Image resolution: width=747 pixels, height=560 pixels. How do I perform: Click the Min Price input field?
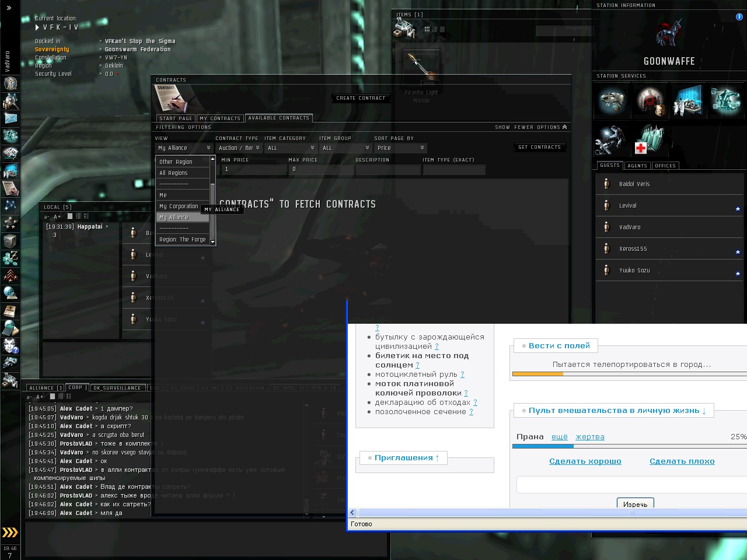coord(254,169)
